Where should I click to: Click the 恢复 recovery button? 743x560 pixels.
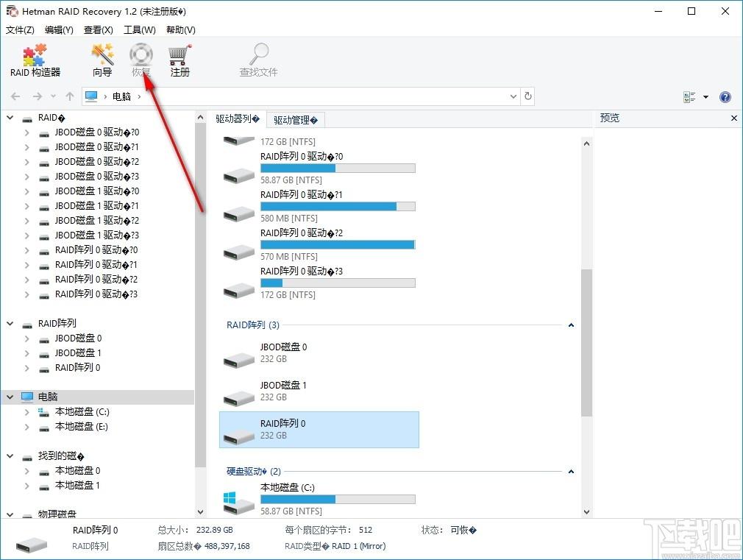[x=141, y=60]
